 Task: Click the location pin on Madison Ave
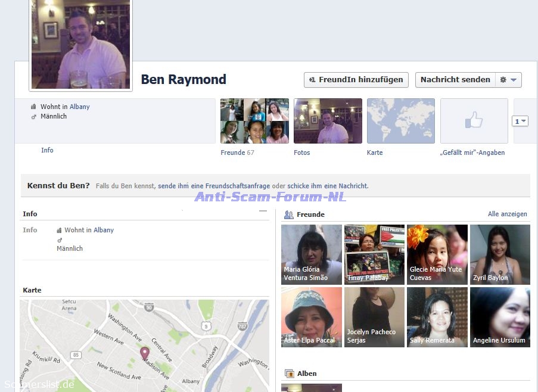coord(144,354)
